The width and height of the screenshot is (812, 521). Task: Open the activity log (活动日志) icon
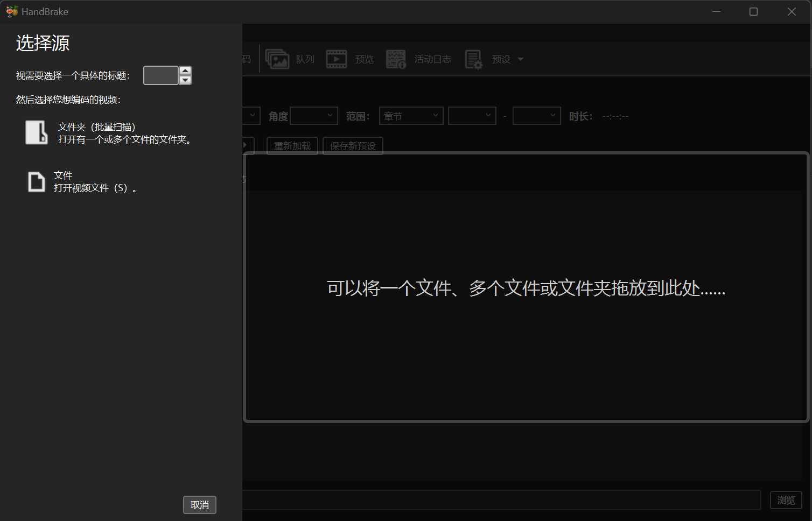click(396, 59)
